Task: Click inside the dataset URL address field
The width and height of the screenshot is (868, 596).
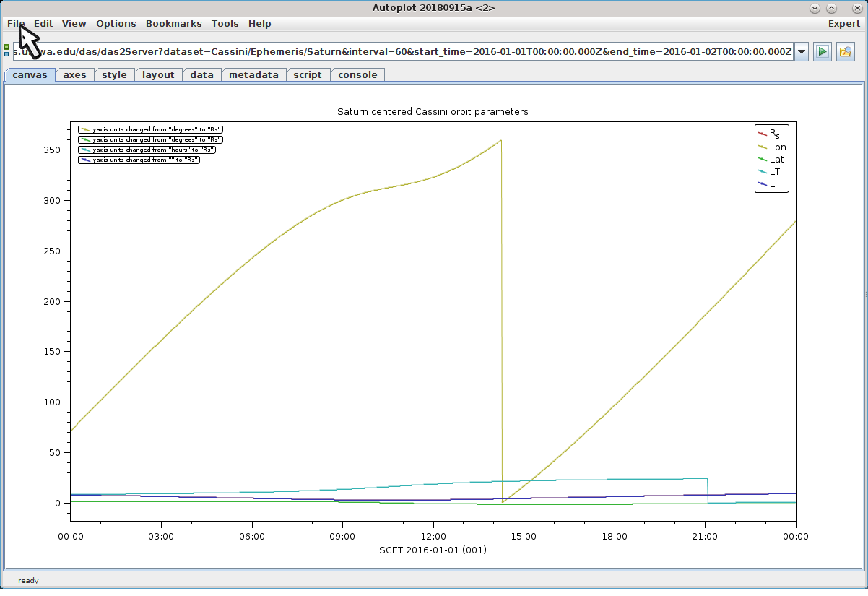Action: click(404, 51)
